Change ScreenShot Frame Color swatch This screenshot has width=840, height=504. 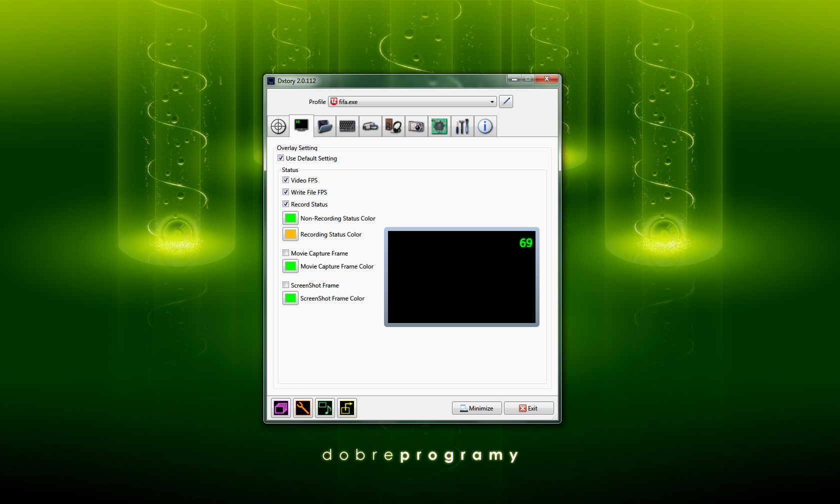pyautogui.click(x=290, y=298)
